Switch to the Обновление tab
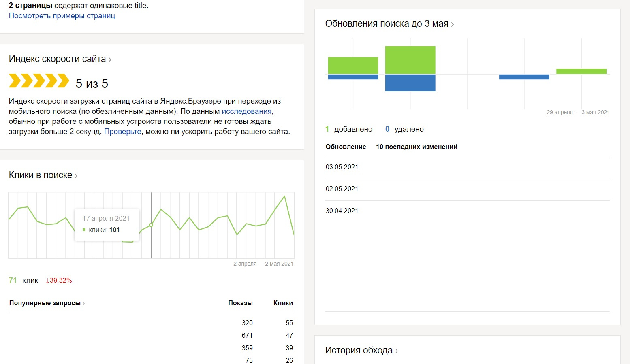The image size is (630, 364). point(346,147)
